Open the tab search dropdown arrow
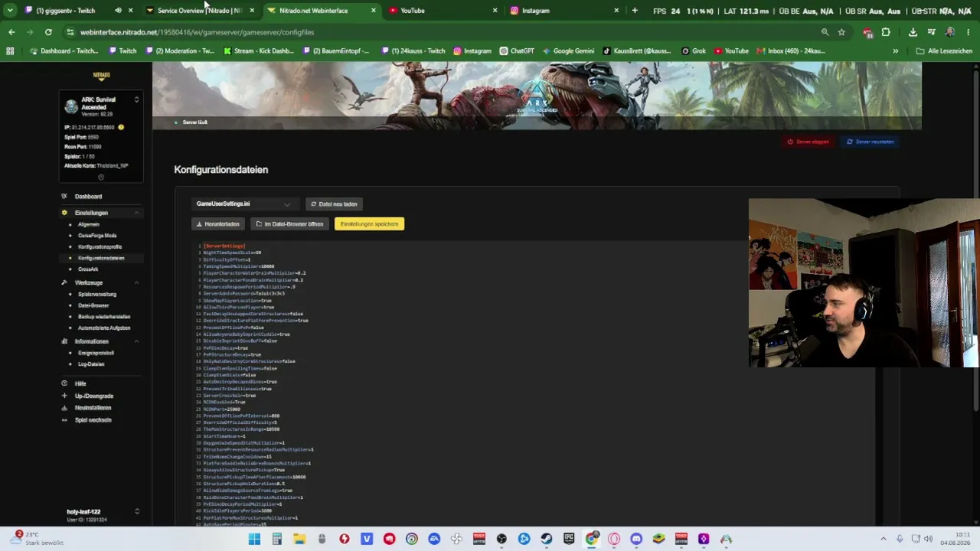 click(x=10, y=11)
